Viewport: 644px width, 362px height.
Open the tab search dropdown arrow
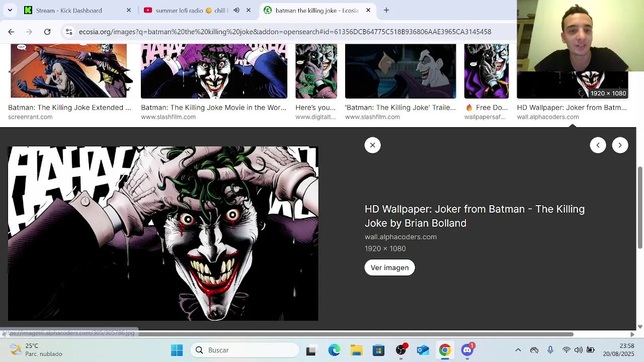[x=10, y=10]
